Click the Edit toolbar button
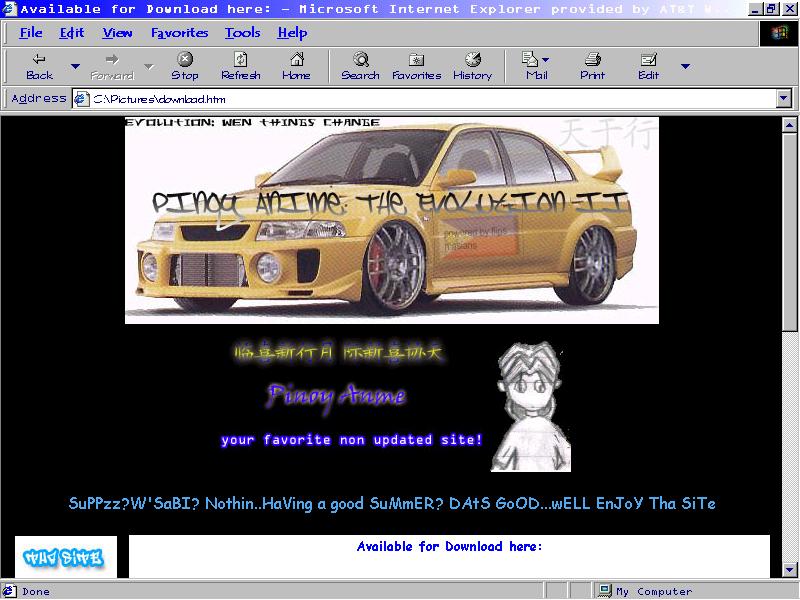 (x=648, y=66)
